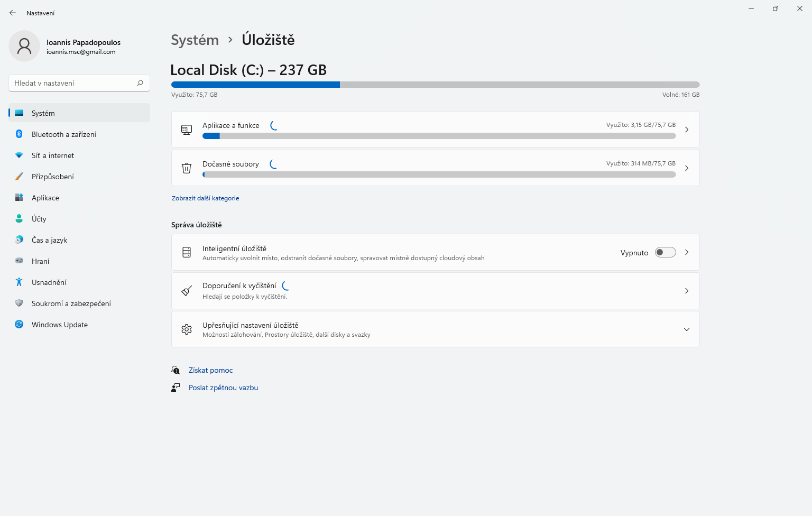Toggle the Inteligentní úložiště switch on
Screen dimensions: 812x516
click(x=665, y=252)
